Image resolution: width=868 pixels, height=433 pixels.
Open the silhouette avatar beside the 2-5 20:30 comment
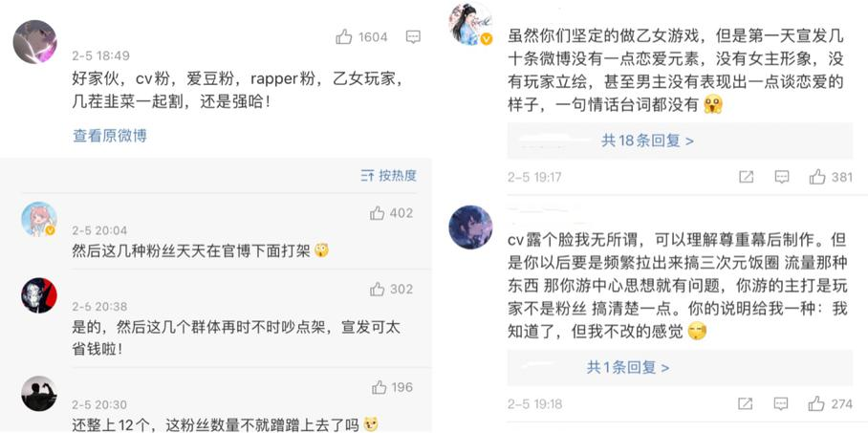click(x=39, y=394)
